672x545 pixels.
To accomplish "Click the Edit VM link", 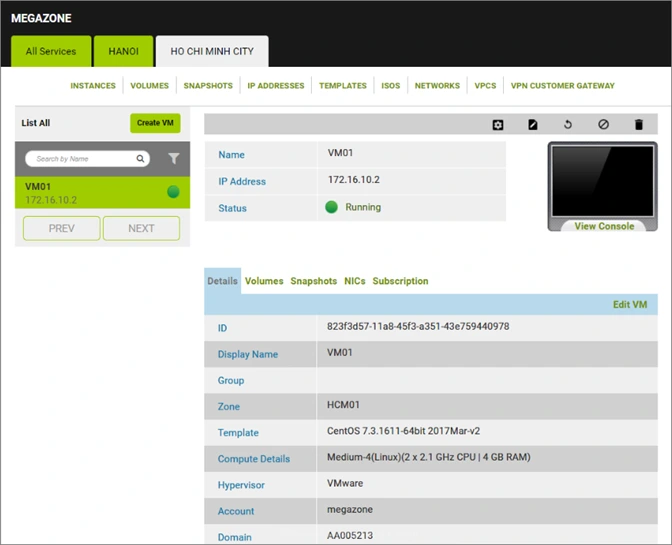I will pyautogui.click(x=630, y=305).
